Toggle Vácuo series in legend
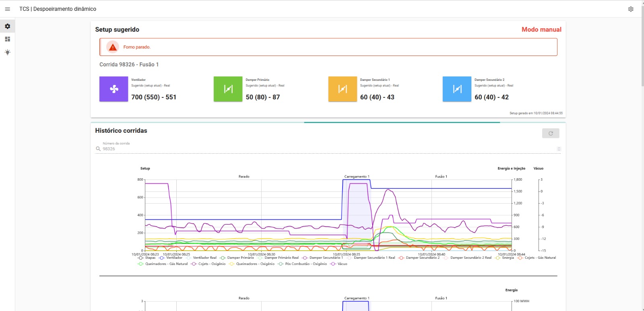Viewport: 644px width, 311px height. click(x=339, y=264)
